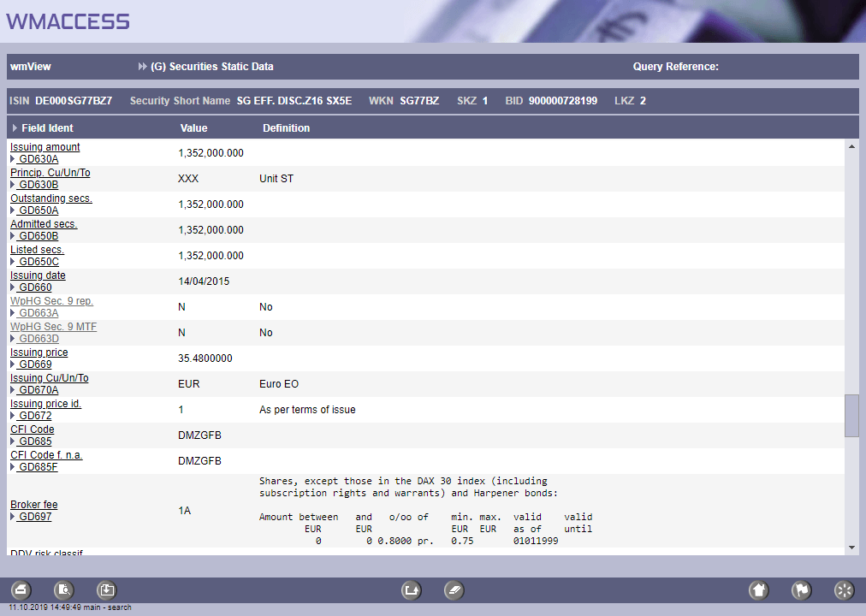
Task: Open the Issuing price link
Action: tap(39, 352)
